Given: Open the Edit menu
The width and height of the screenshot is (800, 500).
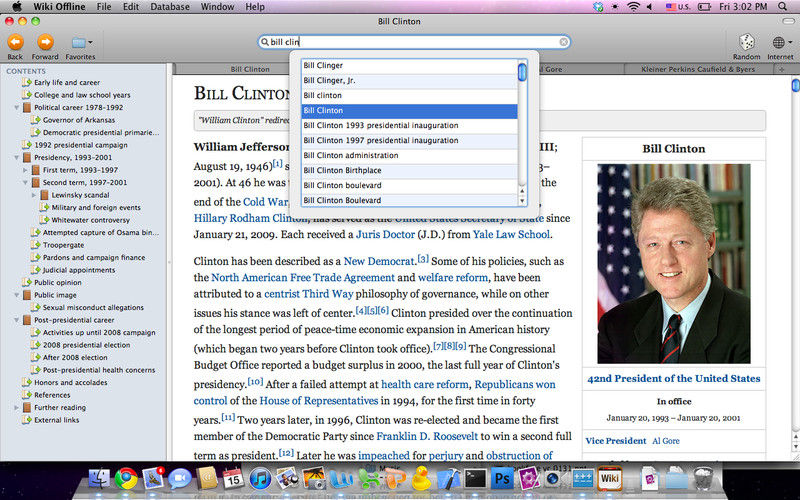Looking at the screenshot, I should tap(131, 7).
